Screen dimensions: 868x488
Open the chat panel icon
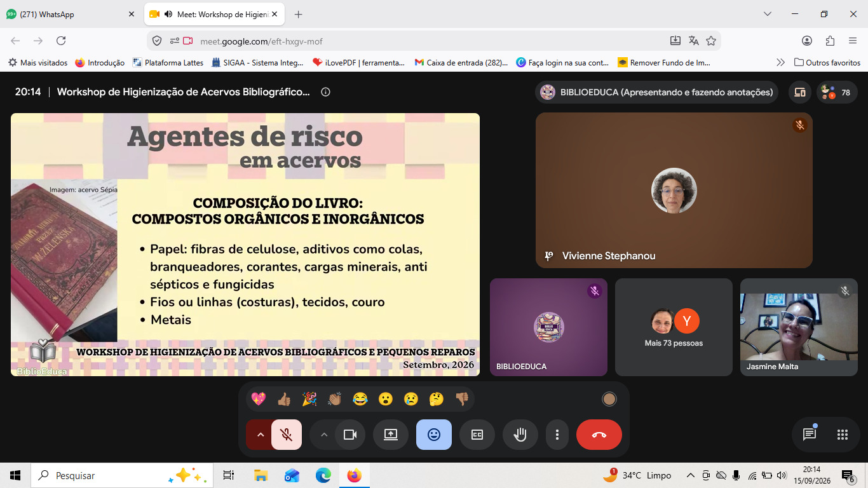coord(809,435)
